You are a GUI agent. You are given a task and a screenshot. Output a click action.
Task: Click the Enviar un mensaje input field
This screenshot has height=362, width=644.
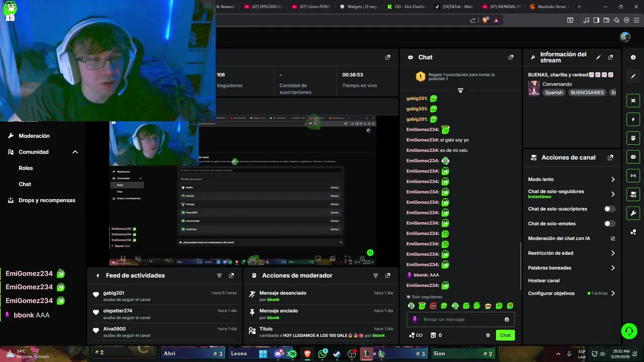[460, 319]
